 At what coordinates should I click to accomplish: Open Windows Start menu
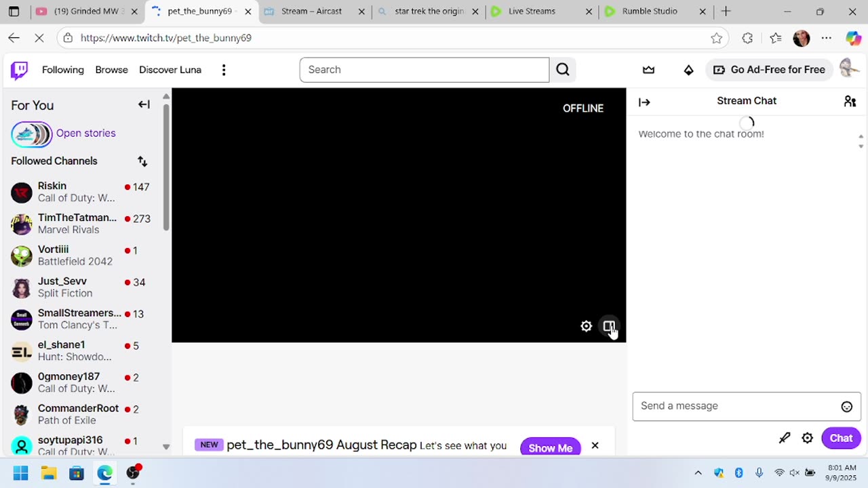point(20,472)
